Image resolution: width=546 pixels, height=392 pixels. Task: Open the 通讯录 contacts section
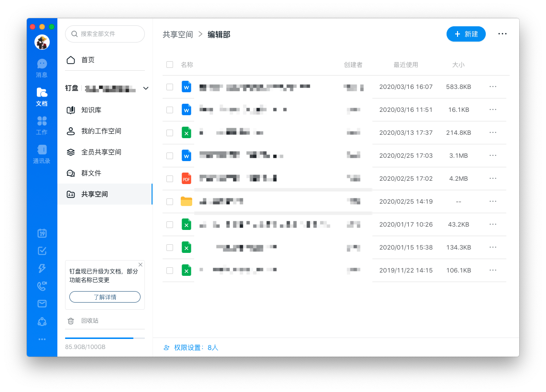point(42,154)
